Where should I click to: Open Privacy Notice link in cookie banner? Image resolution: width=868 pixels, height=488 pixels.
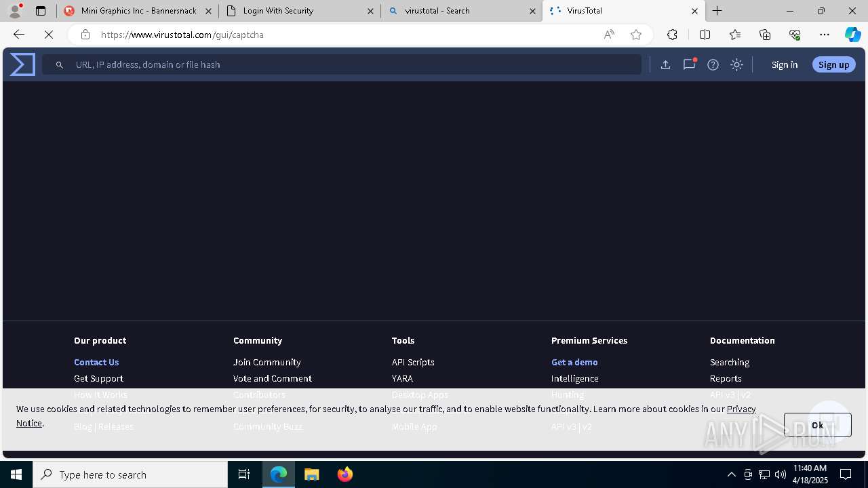point(741,409)
